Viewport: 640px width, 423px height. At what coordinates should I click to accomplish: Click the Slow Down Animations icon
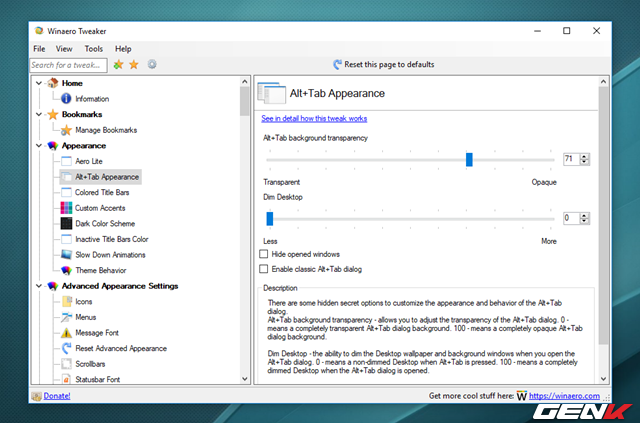[x=66, y=254]
